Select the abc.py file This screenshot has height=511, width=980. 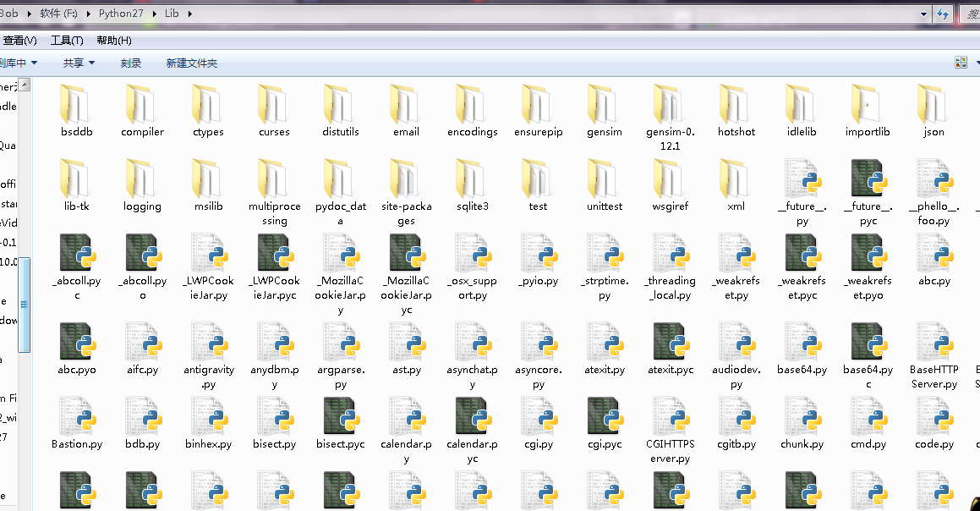click(933, 260)
